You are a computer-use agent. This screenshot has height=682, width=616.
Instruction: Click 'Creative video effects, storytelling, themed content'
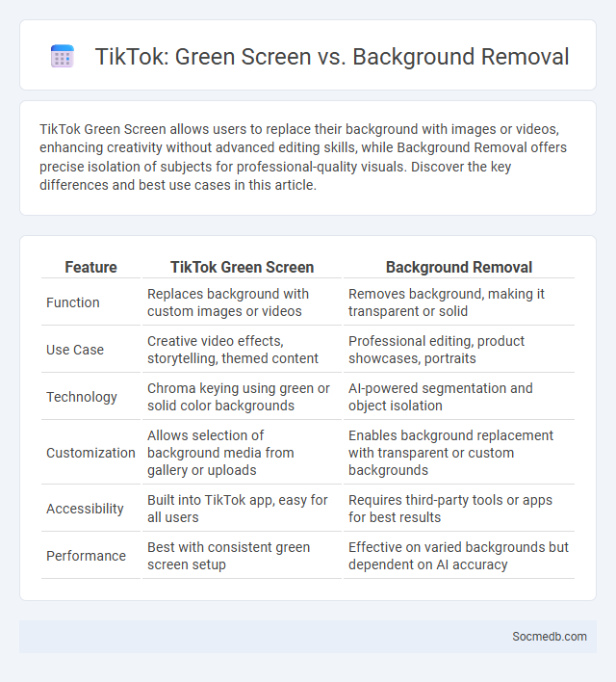click(x=233, y=350)
